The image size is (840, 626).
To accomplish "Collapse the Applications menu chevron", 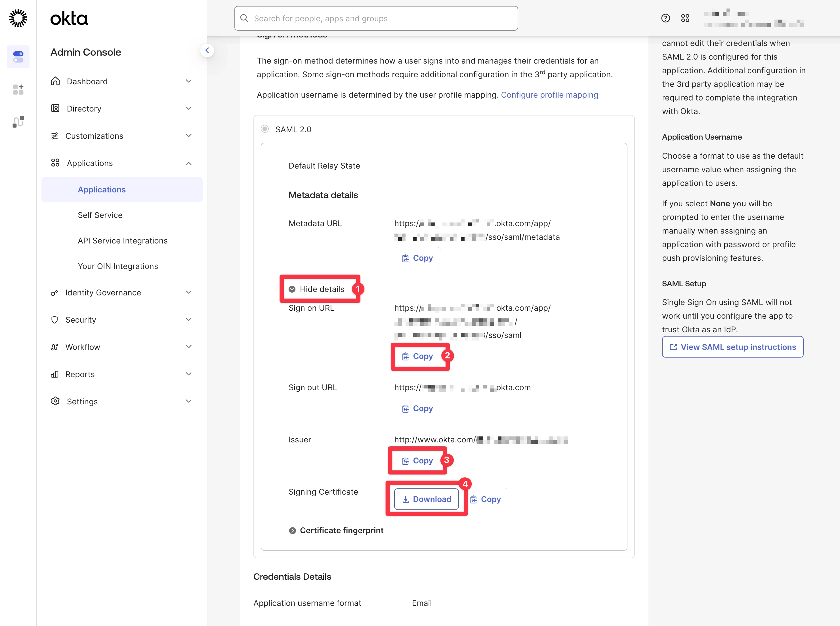I will [189, 163].
